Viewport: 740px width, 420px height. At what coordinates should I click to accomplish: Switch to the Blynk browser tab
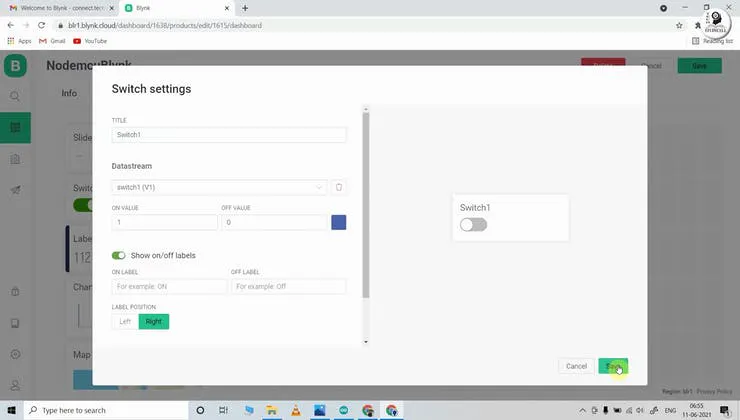pos(177,8)
